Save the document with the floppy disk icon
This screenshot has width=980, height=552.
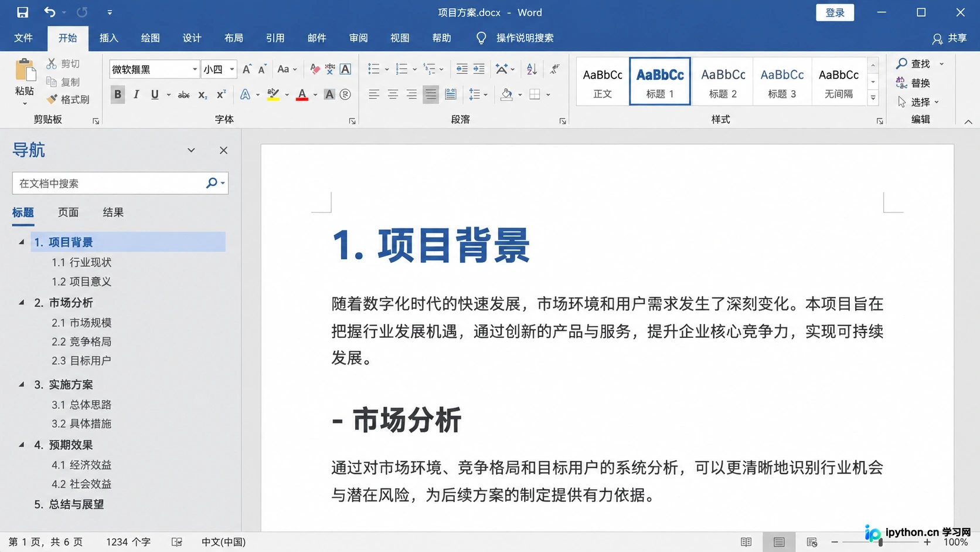point(22,12)
